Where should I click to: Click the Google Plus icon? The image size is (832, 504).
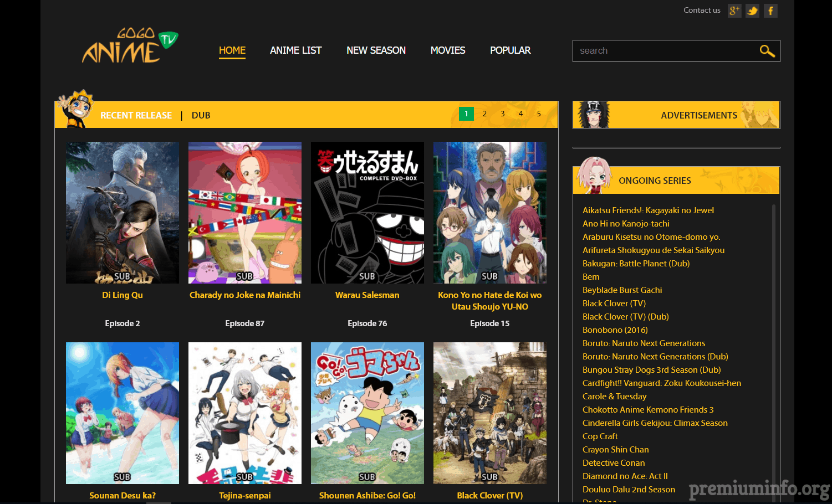pos(734,11)
